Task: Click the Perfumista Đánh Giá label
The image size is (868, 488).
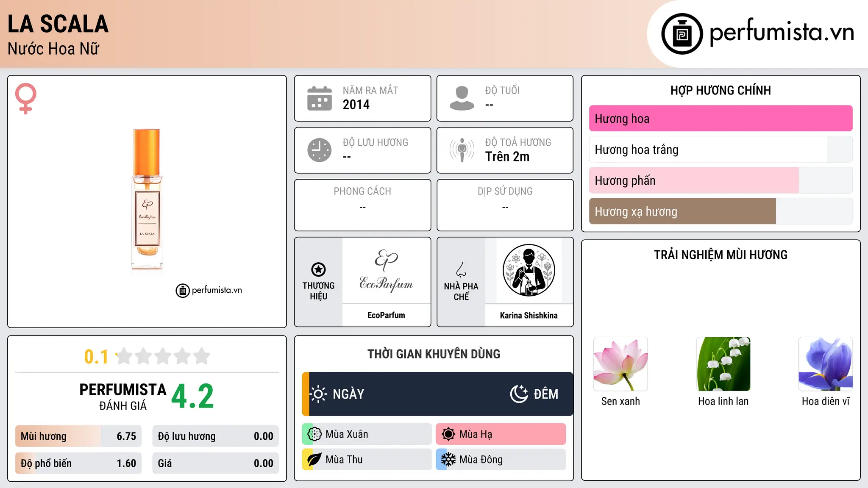Action: [123, 397]
